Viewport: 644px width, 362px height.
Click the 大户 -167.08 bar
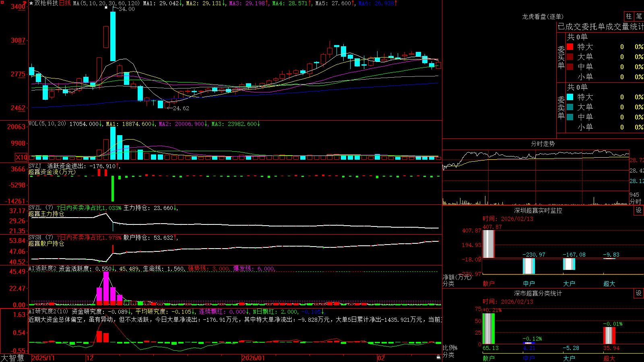pyautogui.click(x=569, y=264)
